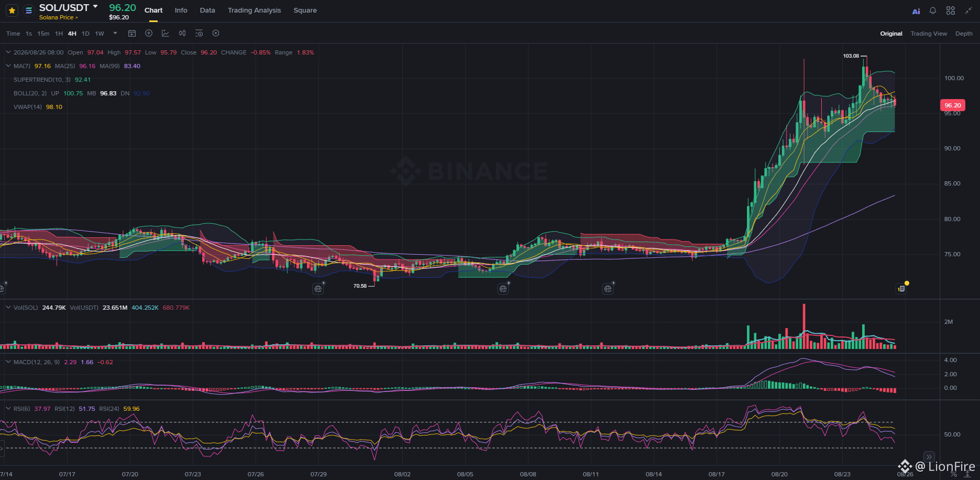The height and width of the screenshot is (480, 980).
Task: Click the MA(25) indicator label
Action: (x=65, y=66)
